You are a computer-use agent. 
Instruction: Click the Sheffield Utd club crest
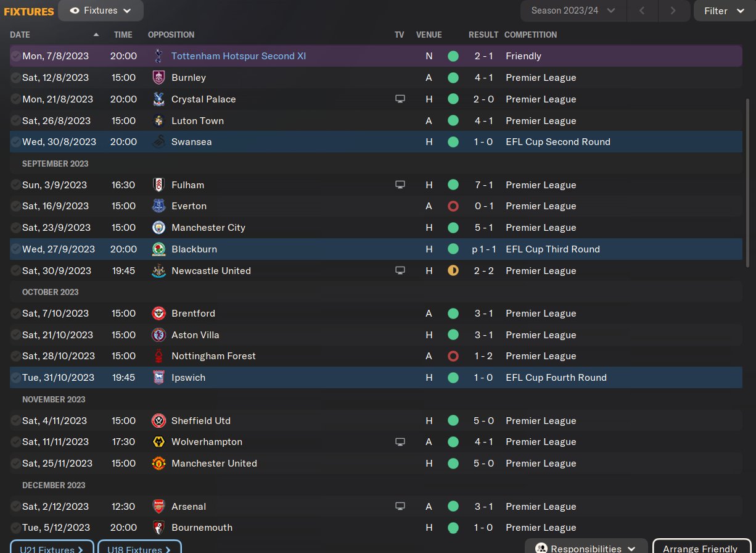click(x=158, y=421)
